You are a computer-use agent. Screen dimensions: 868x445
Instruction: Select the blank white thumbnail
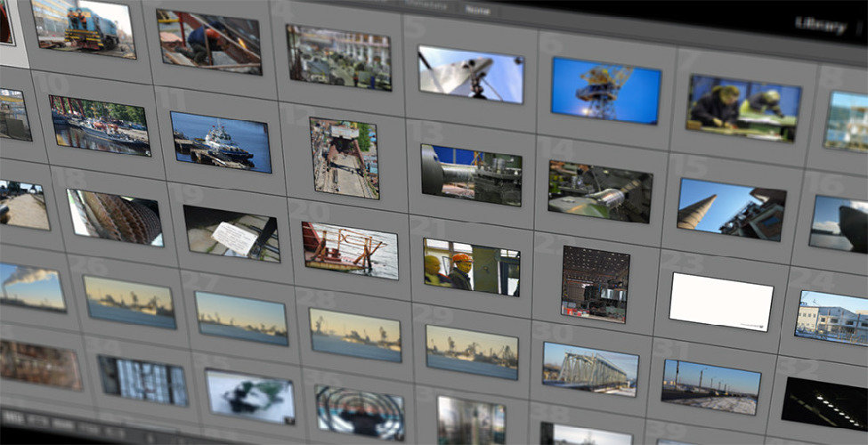coord(720,302)
